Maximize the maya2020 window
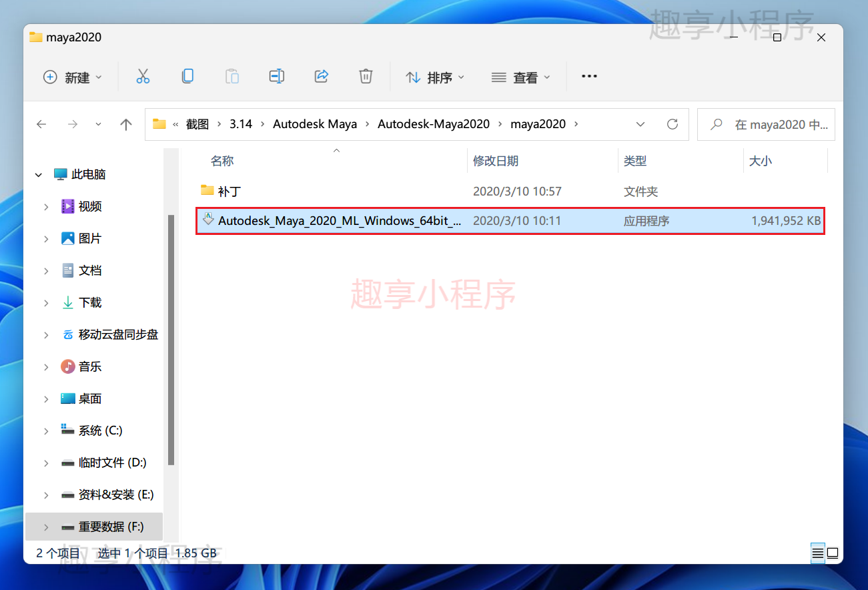 [x=777, y=37]
